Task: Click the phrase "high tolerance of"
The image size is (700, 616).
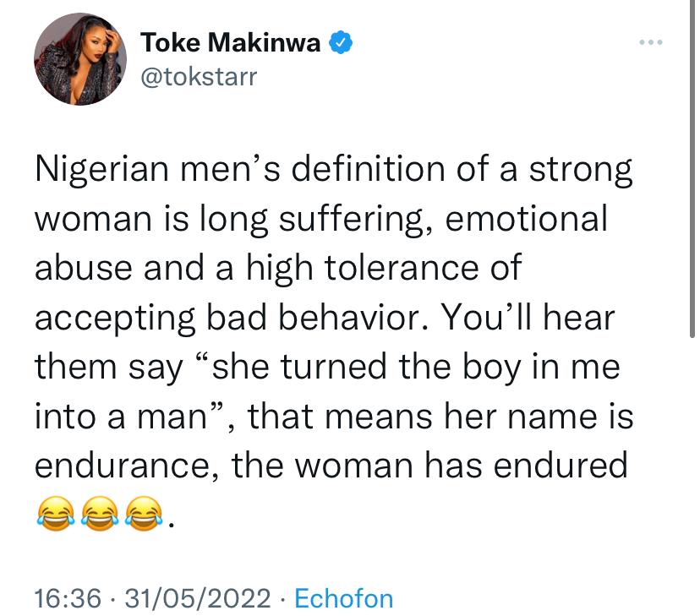Action: 384,268
